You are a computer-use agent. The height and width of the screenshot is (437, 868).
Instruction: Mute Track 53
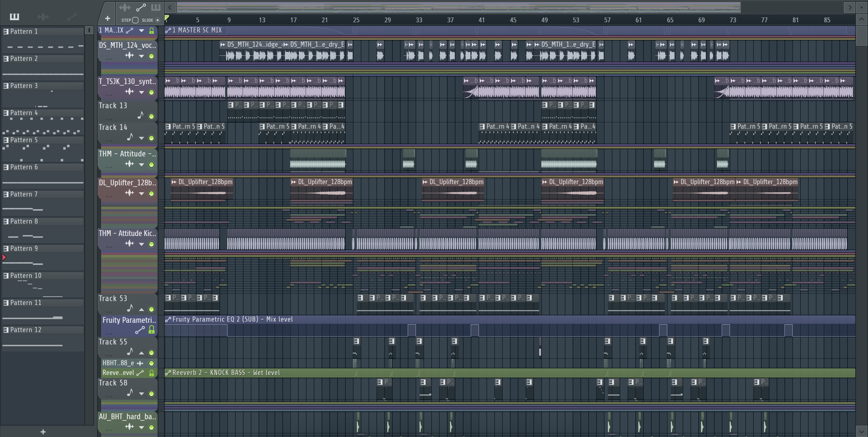152,309
